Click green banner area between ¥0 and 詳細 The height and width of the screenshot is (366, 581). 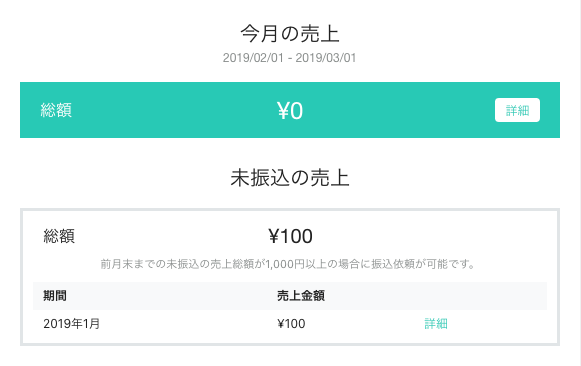click(x=399, y=110)
